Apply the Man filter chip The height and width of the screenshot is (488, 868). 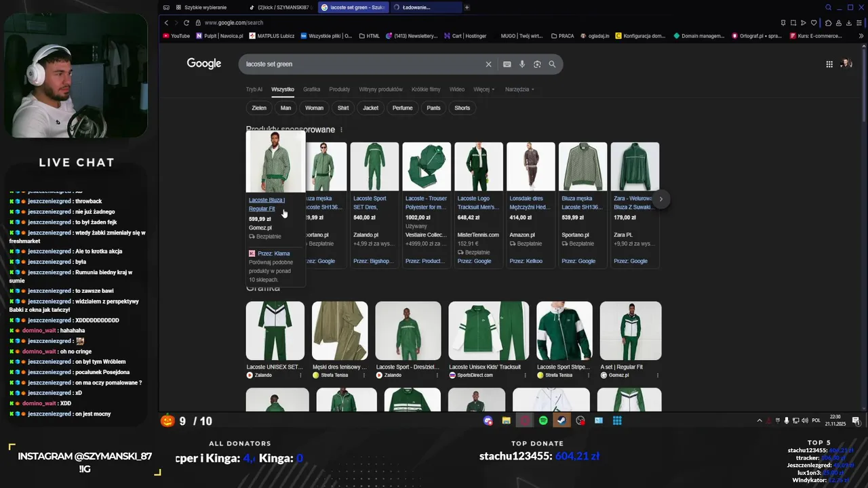(285, 108)
